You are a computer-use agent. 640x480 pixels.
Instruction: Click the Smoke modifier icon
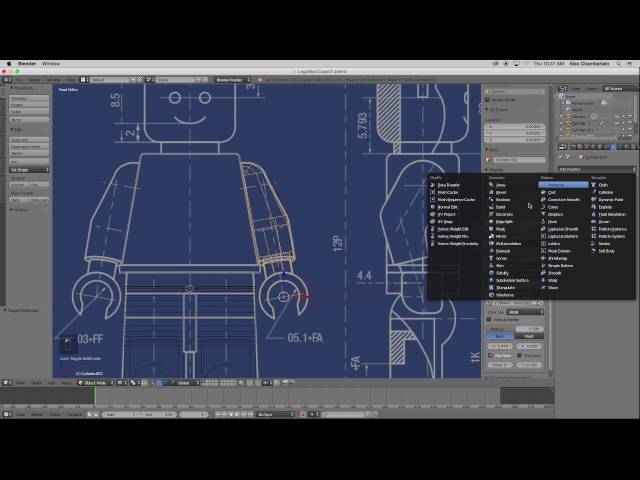point(594,244)
